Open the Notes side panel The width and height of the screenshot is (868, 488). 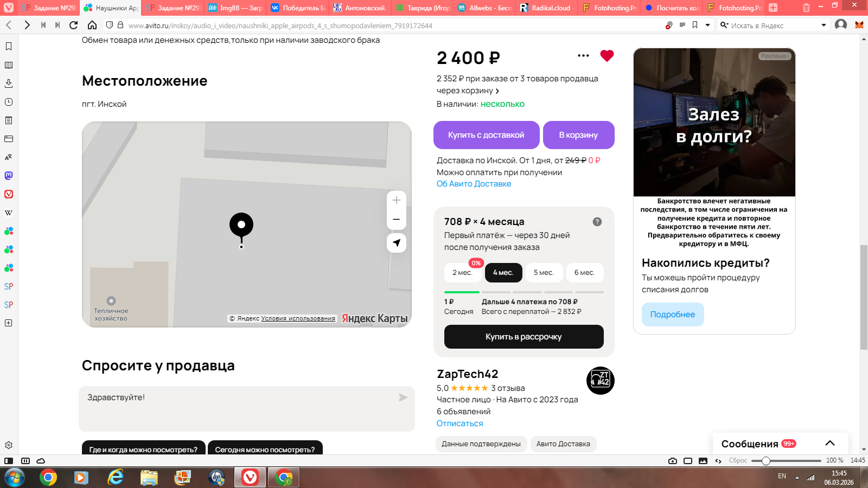click(9, 120)
